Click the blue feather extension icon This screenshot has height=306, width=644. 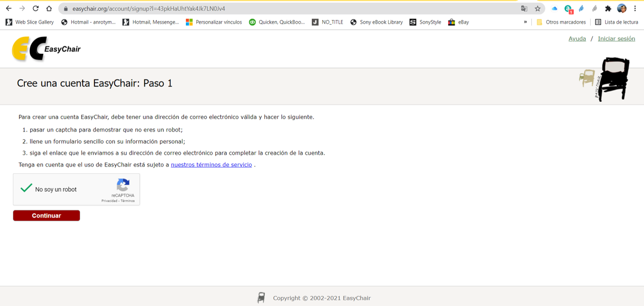[582, 8]
